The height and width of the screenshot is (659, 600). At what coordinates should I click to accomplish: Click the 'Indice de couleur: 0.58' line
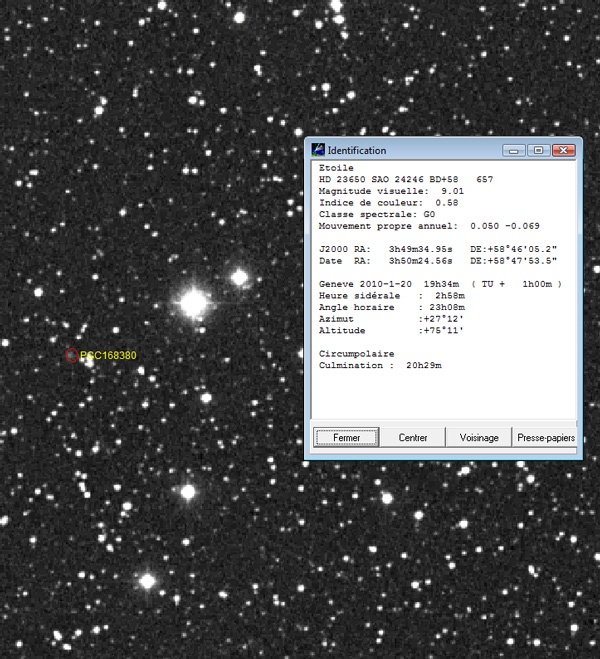click(388, 203)
